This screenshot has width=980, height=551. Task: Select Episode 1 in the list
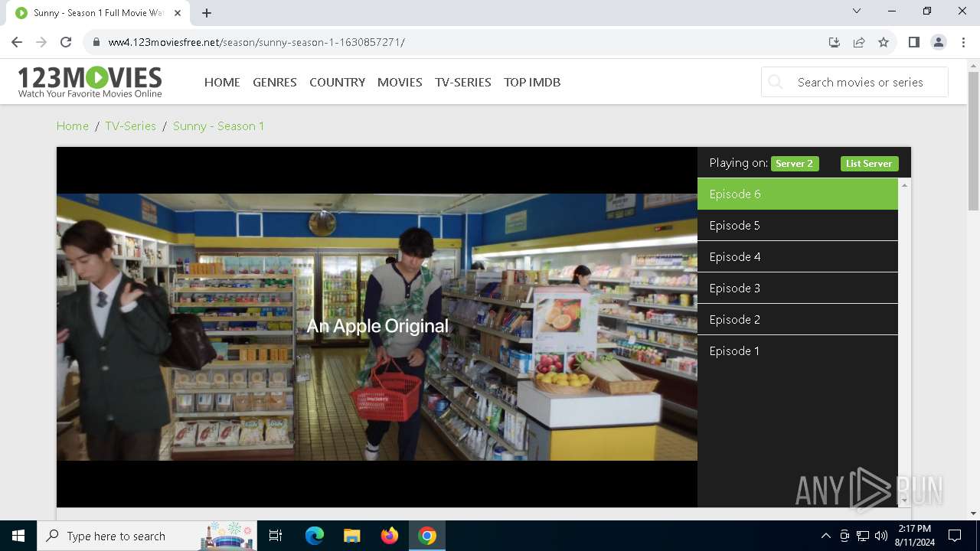[797, 351]
